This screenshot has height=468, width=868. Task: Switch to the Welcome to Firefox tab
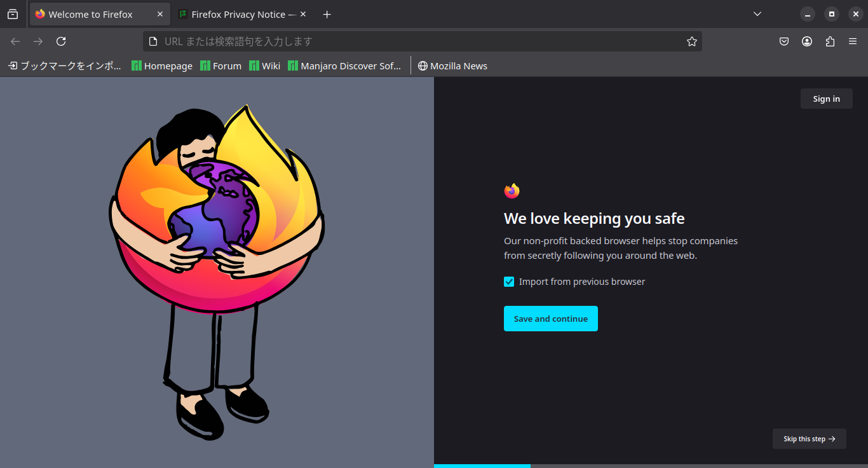tap(100, 14)
